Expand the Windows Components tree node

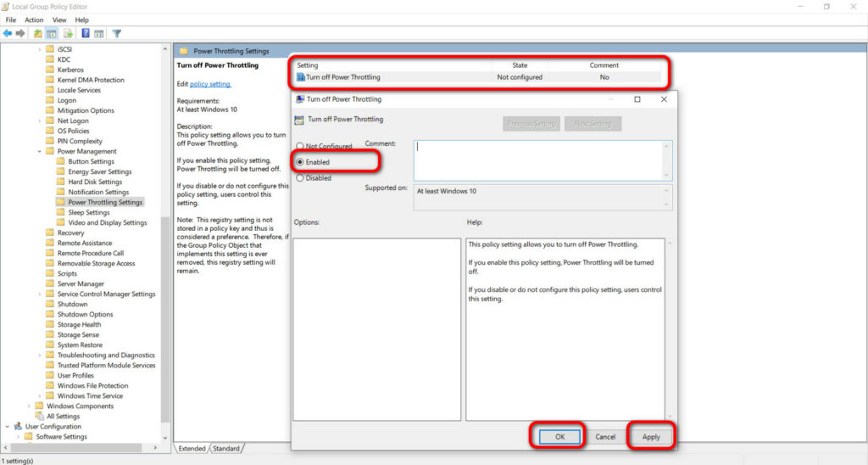(29, 406)
